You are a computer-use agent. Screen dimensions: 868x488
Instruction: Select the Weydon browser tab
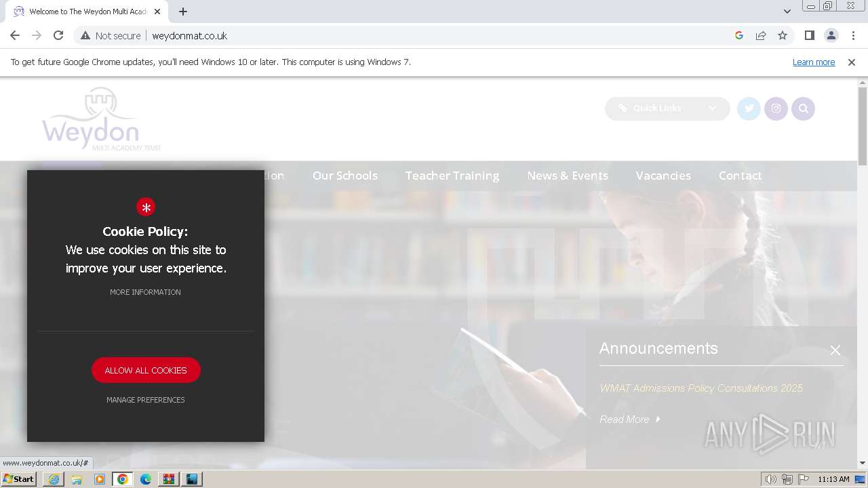(87, 12)
